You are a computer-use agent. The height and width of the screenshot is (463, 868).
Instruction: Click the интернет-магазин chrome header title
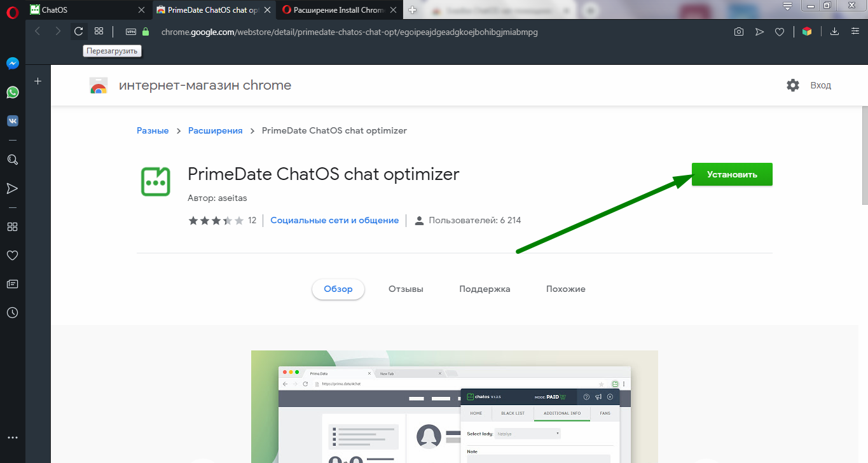tap(205, 85)
